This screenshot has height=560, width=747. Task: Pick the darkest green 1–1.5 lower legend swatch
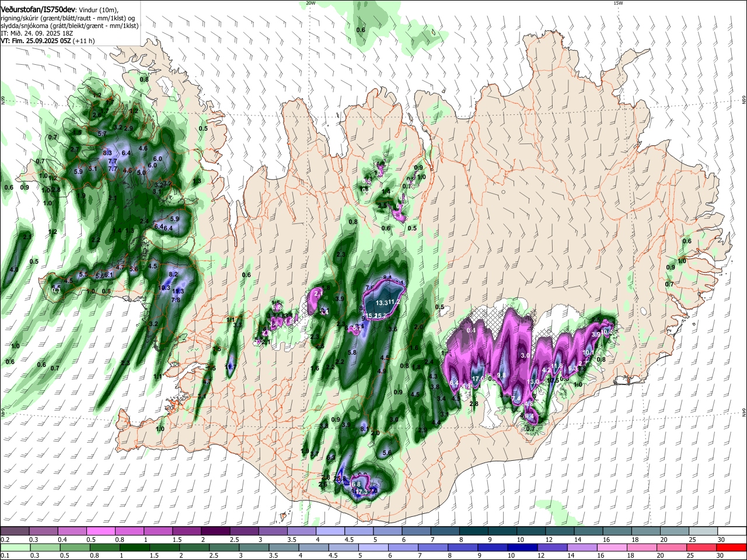(x=134, y=547)
